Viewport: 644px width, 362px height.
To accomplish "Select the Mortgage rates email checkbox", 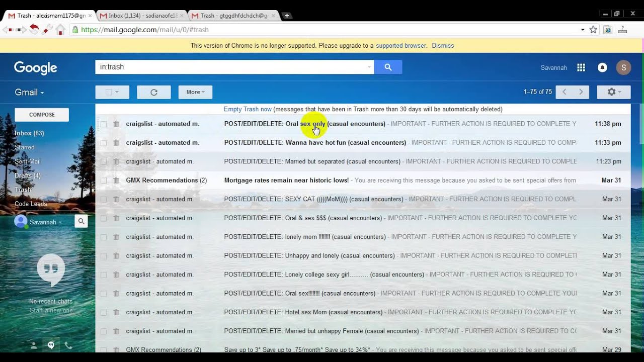I will (x=103, y=180).
